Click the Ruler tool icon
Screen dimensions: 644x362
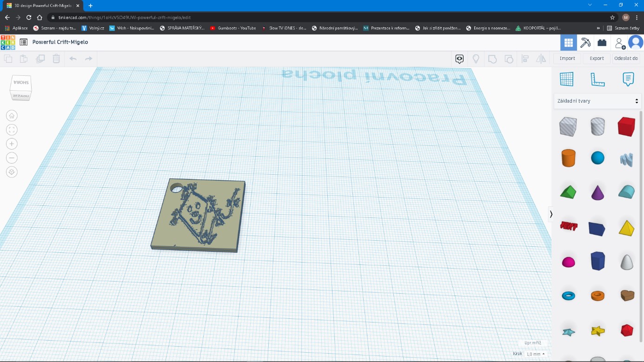[x=597, y=79]
